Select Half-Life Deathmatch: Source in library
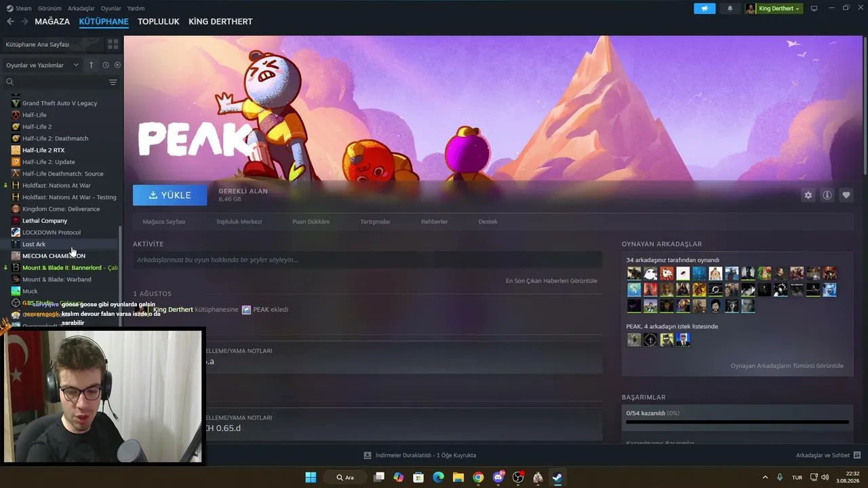 click(x=63, y=174)
